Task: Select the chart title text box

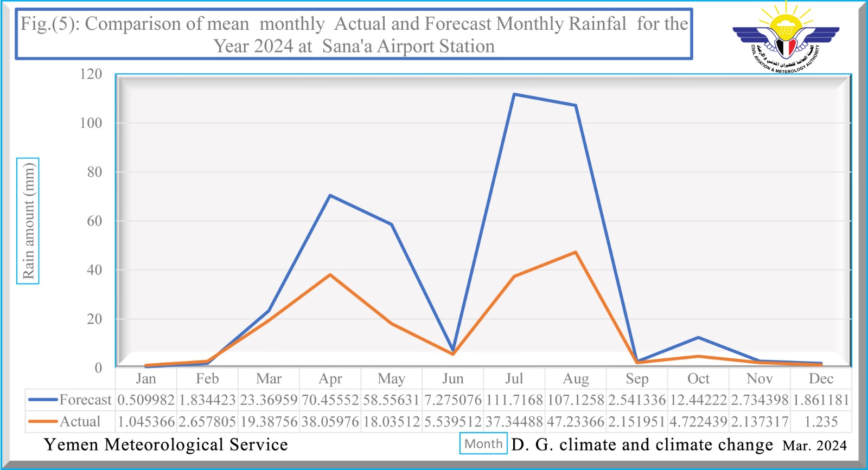Action: [x=354, y=34]
